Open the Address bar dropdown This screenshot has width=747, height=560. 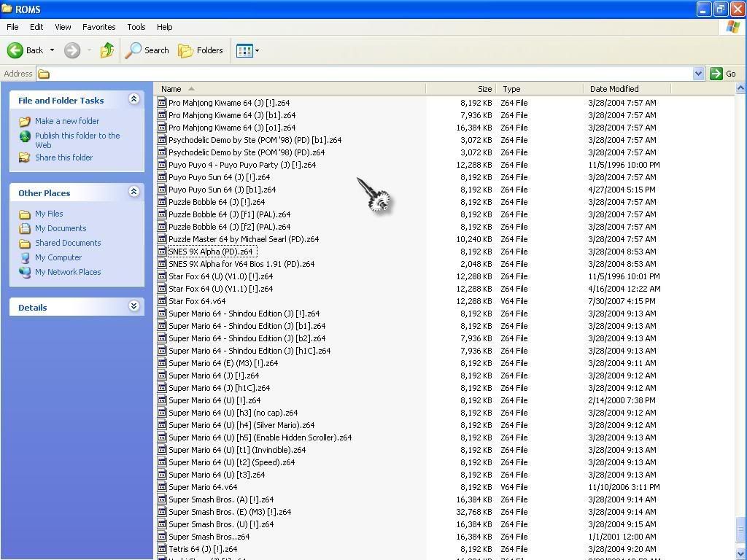click(x=698, y=74)
